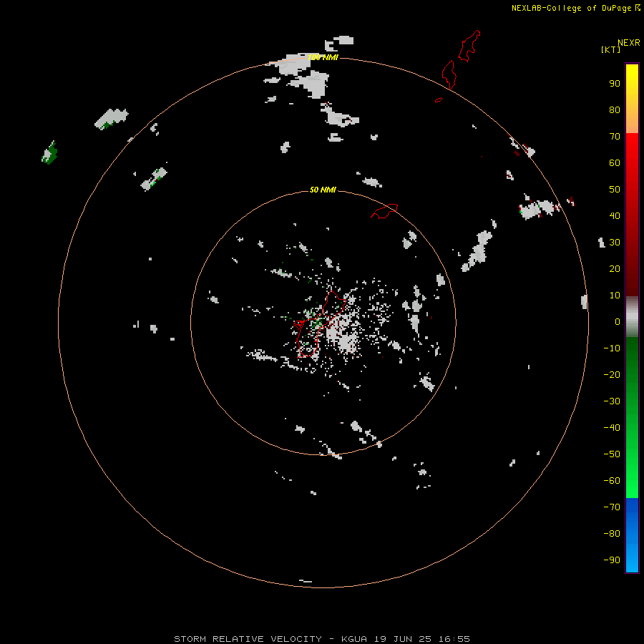Click the -20 value on velocity scale
Image resolution: width=644 pixels, height=644 pixels.
pyautogui.click(x=612, y=374)
